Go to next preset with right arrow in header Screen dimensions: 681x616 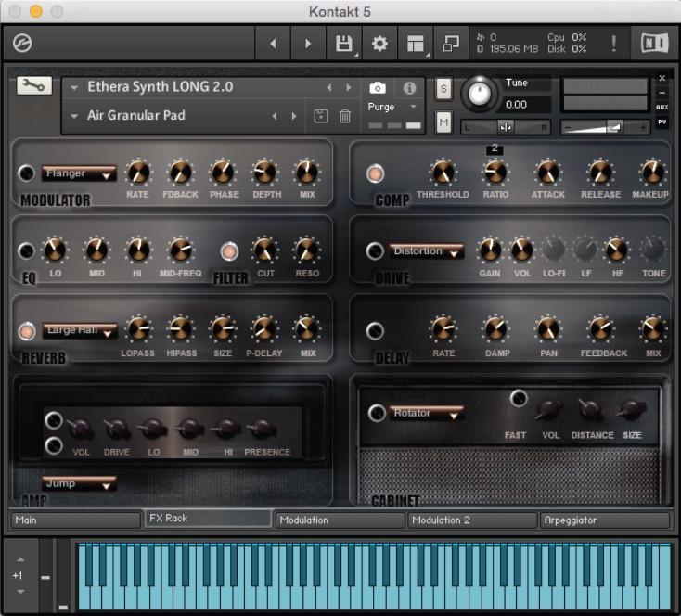tap(308, 44)
